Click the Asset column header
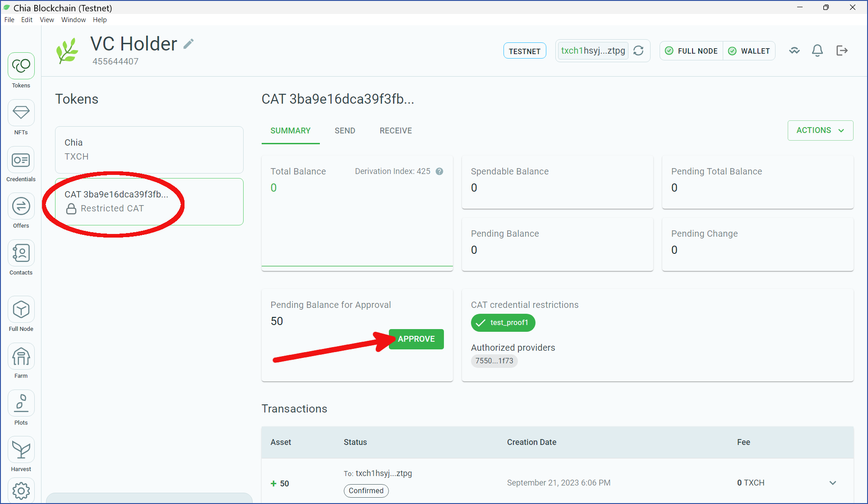 coord(281,442)
